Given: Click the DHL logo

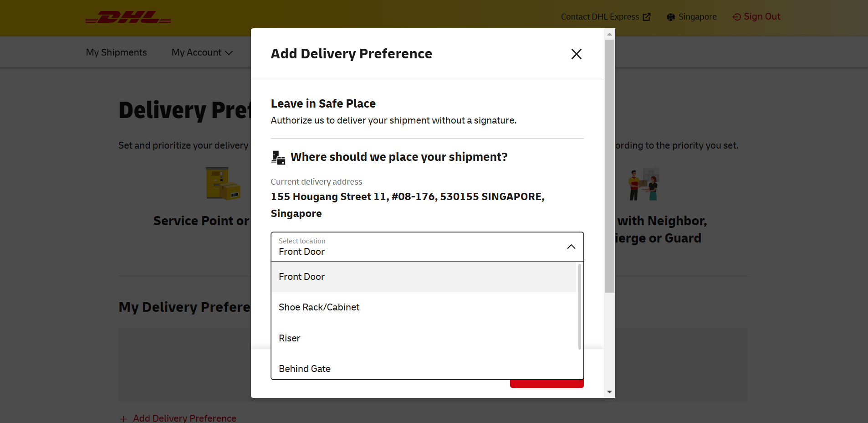Looking at the screenshot, I should (x=128, y=18).
